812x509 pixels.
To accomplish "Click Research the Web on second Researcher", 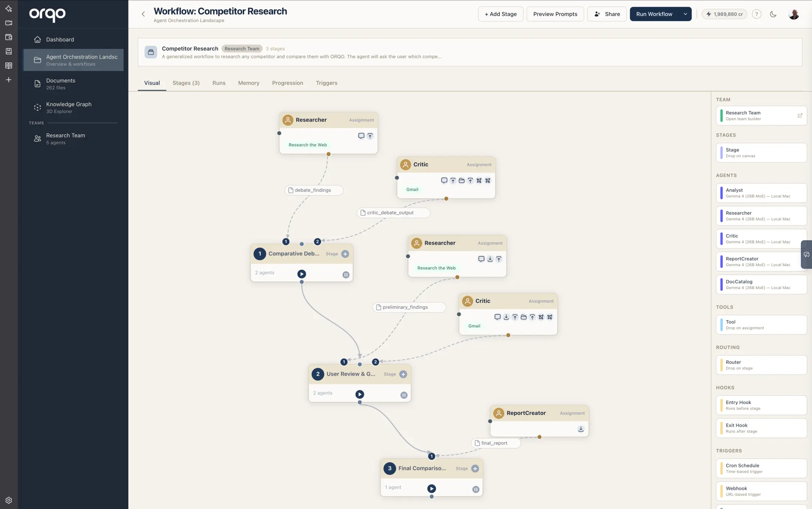I will tap(436, 268).
